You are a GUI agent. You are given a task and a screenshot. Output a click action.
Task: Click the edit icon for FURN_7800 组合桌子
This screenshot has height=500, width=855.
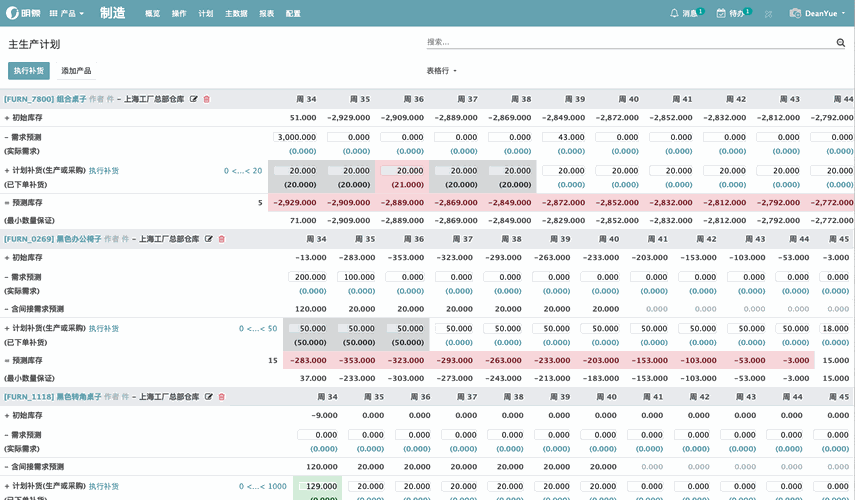(x=194, y=99)
